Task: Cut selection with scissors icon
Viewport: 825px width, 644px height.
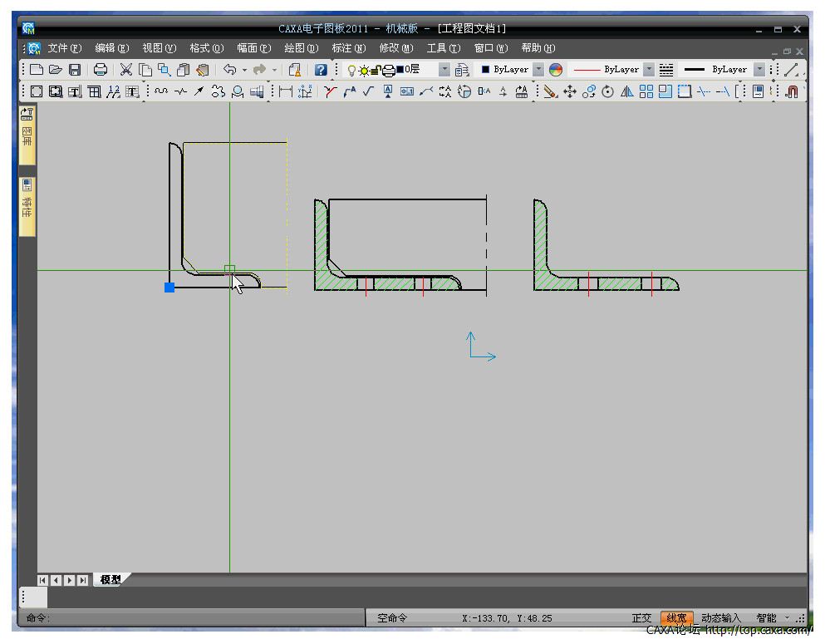Action: [x=125, y=70]
